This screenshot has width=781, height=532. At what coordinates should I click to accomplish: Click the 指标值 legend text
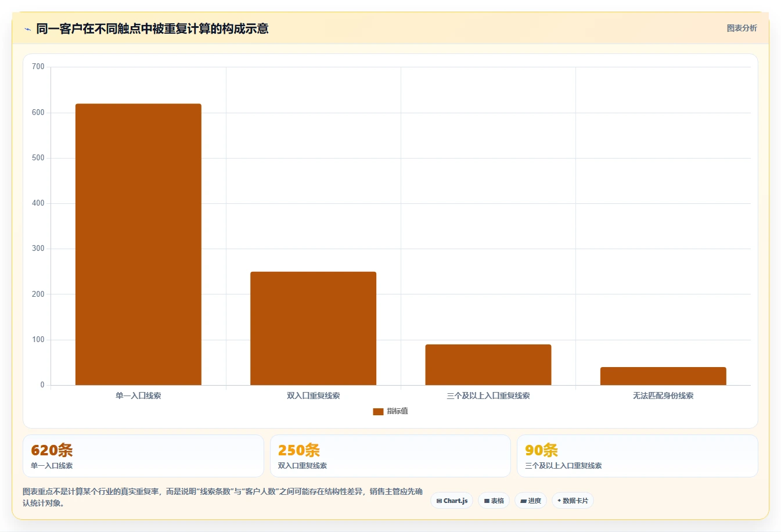[398, 411]
